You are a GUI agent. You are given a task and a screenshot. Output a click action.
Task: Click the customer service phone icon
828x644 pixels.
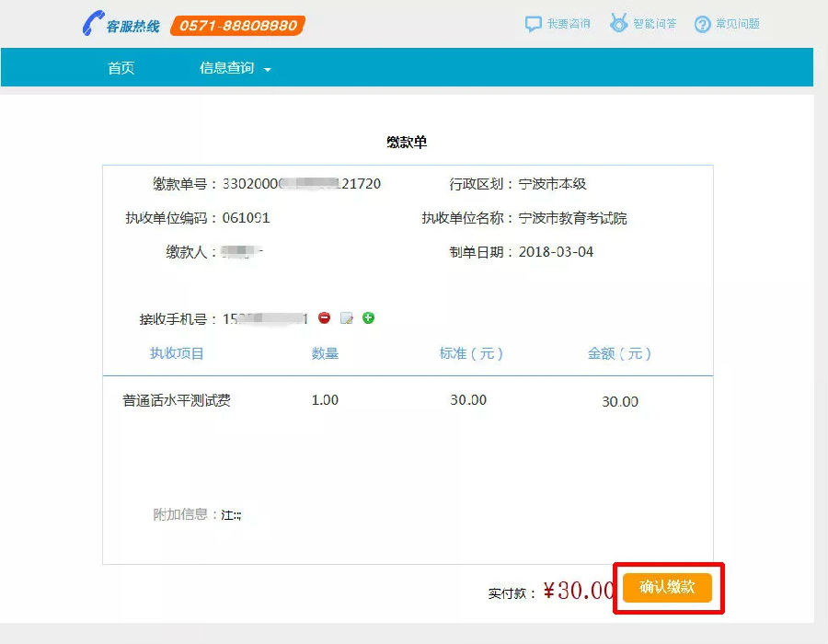coord(93,24)
